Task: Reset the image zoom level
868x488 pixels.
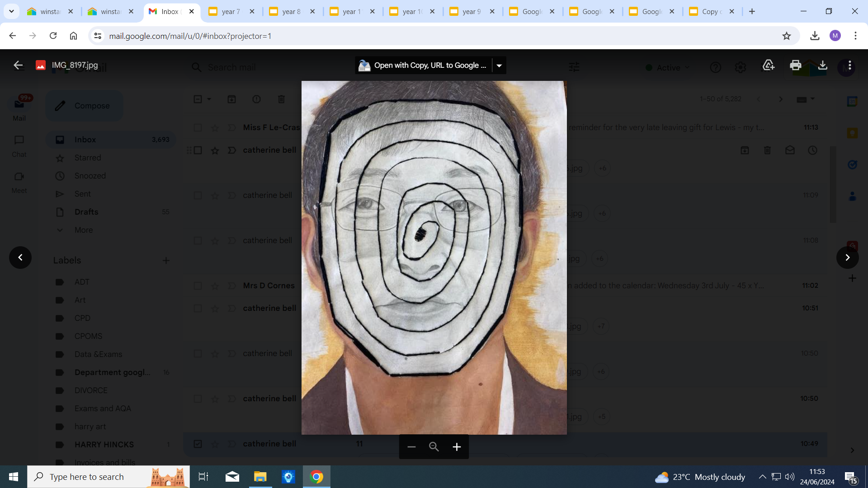Action: (434, 447)
